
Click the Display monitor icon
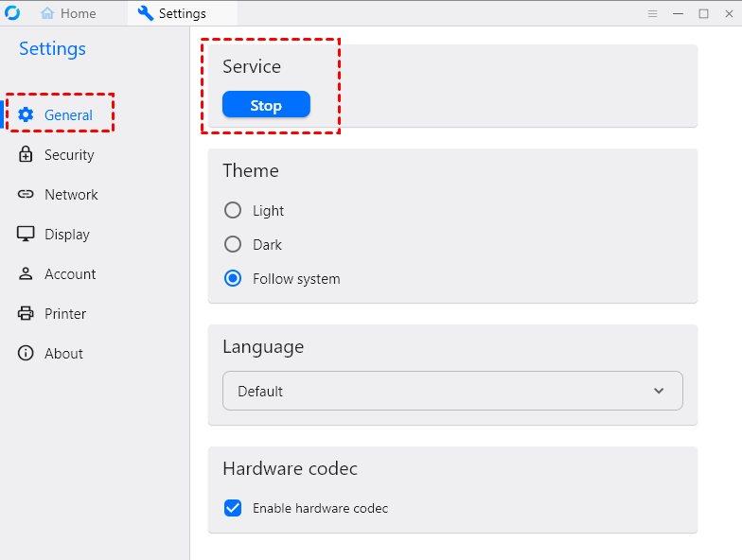pos(26,235)
